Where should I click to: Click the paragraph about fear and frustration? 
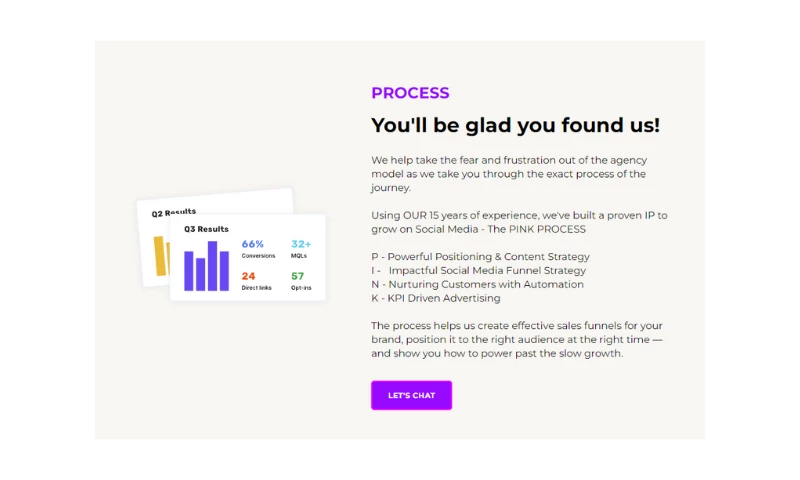[508, 173]
